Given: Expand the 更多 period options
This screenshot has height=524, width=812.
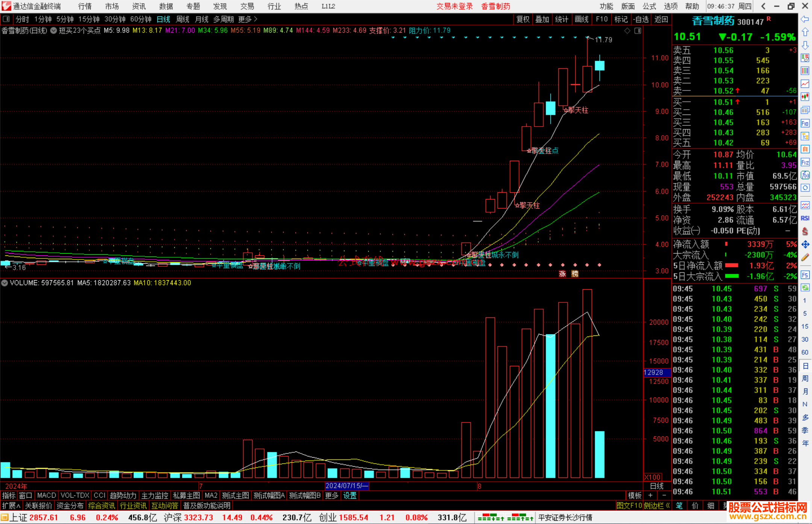Looking at the screenshot, I should click(248, 19).
